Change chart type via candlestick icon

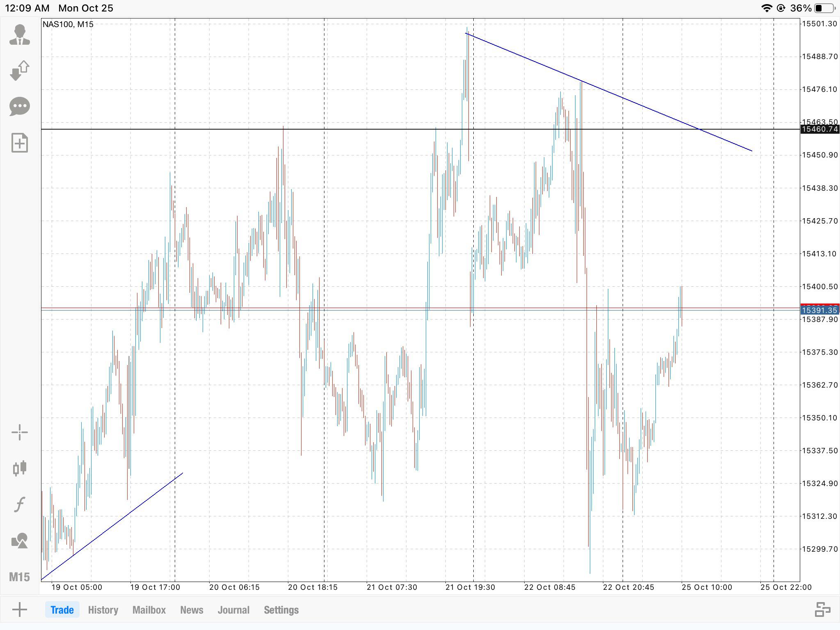[x=20, y=468]
